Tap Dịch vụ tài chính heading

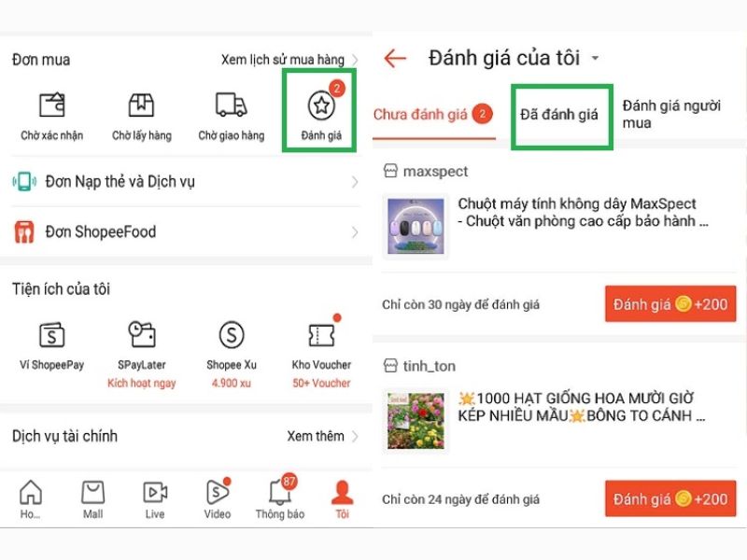click(x=64, y=436)
